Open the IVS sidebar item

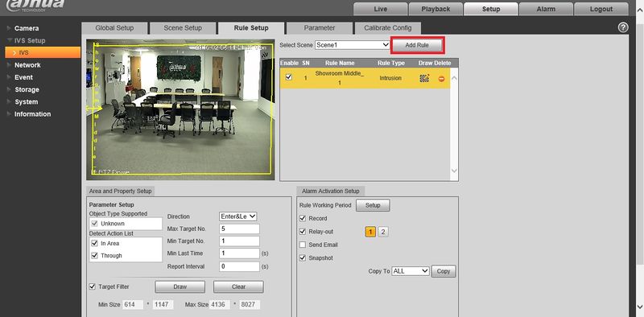(x=43, y=52)
